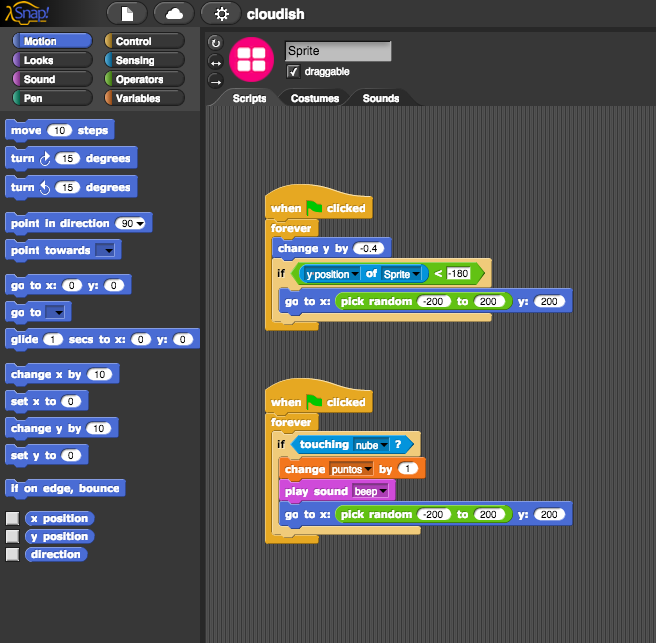The width and height of the screenshot is (656, 643).
Task: Check the direction watcher checkbox
Action: (12, 555)
